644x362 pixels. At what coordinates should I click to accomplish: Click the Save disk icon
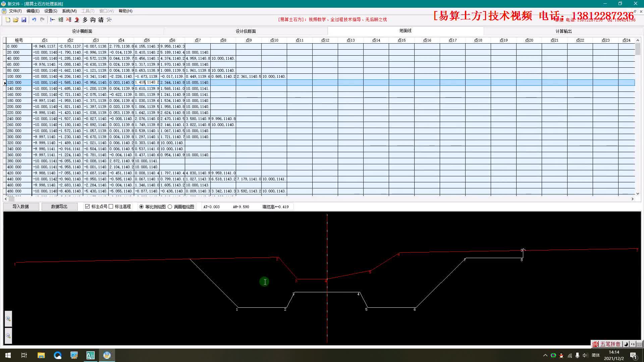coord(24,20)
